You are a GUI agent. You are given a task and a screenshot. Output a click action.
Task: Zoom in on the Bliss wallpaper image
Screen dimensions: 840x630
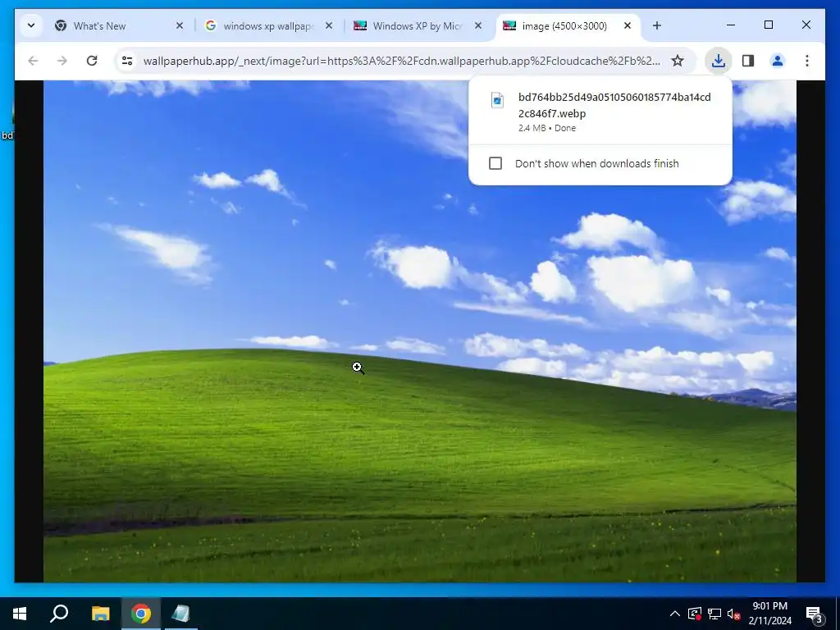click(x=419, y=331)
